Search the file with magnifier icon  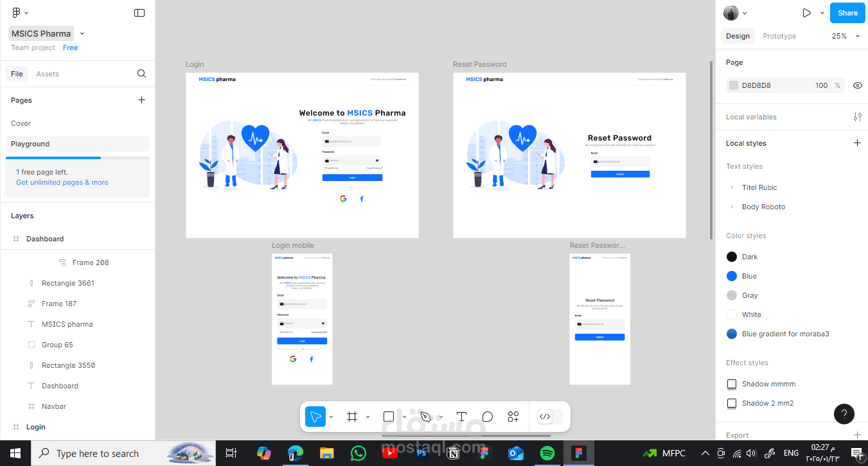[x=142, y=74]
